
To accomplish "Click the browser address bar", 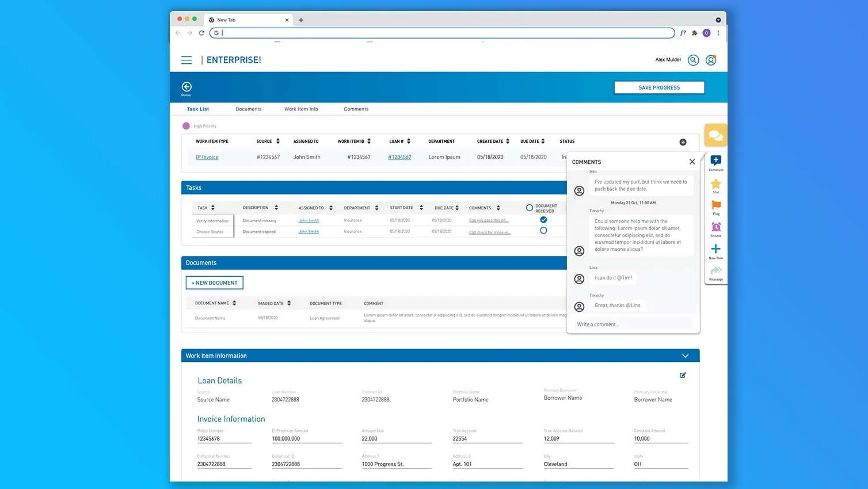I will [x=442, y=33].
